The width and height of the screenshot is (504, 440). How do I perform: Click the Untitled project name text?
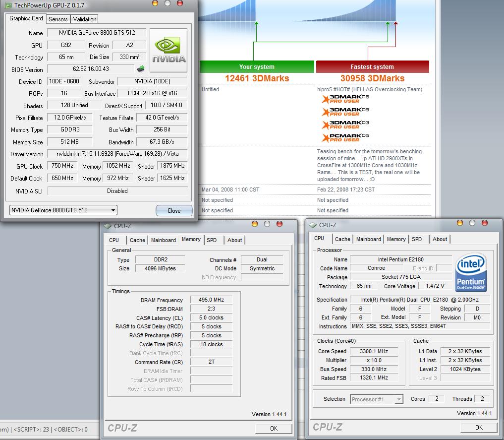[x=210, y=89]
